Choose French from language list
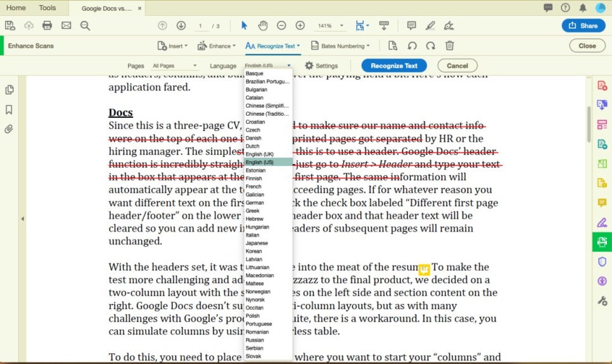 (268, 186)
